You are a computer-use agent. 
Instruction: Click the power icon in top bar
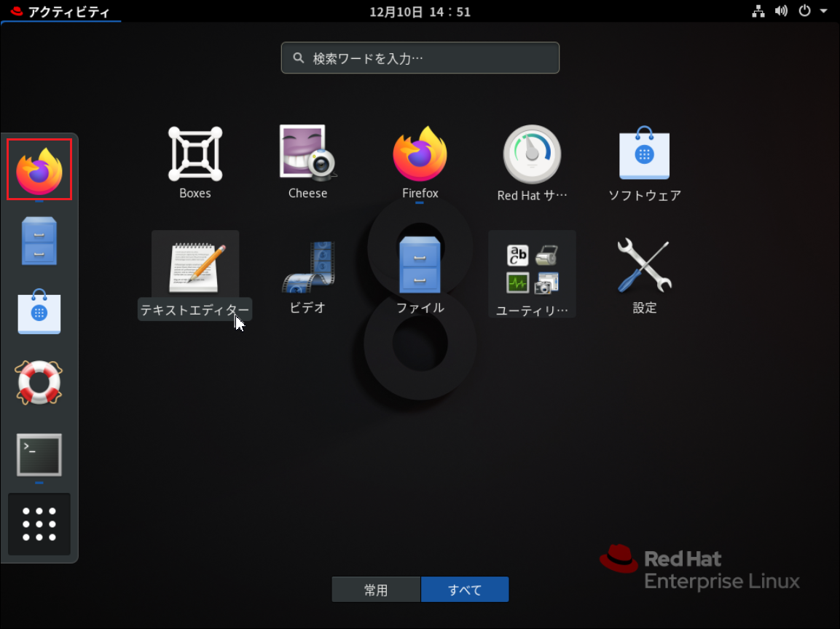[804, 11]
